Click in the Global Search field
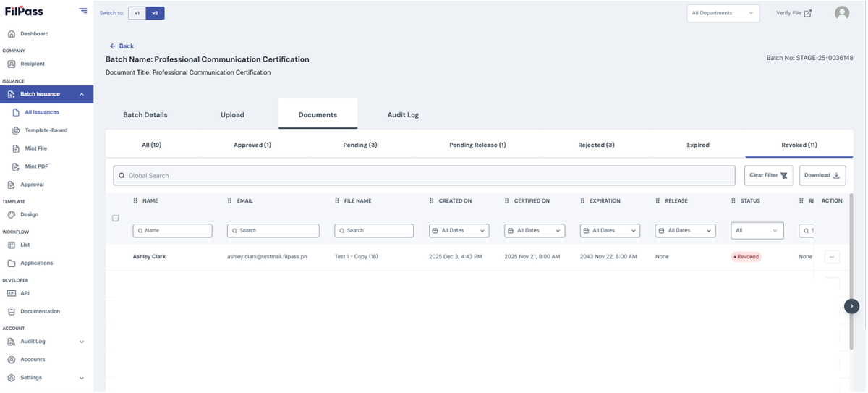This screenshot has height=393, width=868. pyautogui.click(x=424, y=176)
